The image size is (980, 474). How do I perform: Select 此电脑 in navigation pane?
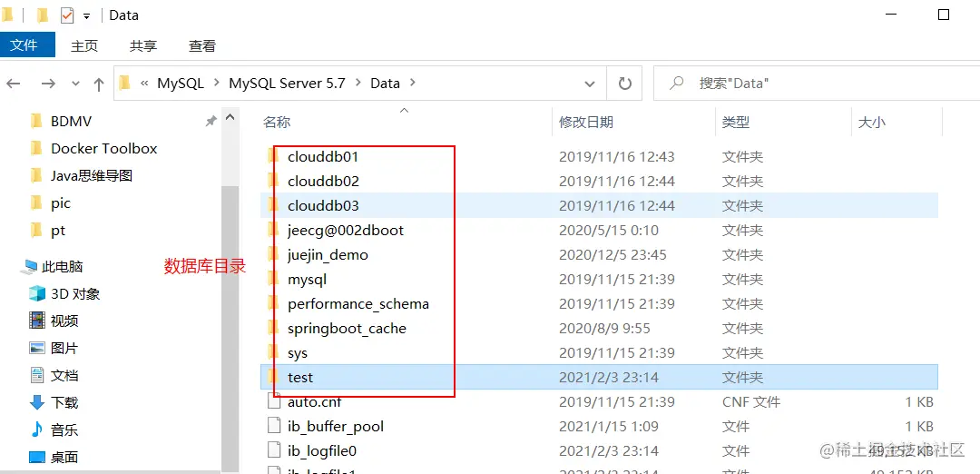click(62, 267)
